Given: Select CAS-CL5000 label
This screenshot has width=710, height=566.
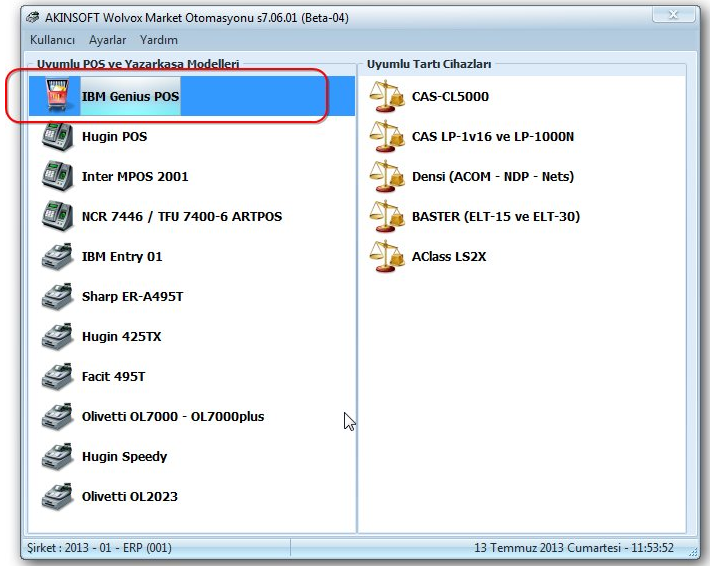Looking at the screenshot, I should pos(450,96).
